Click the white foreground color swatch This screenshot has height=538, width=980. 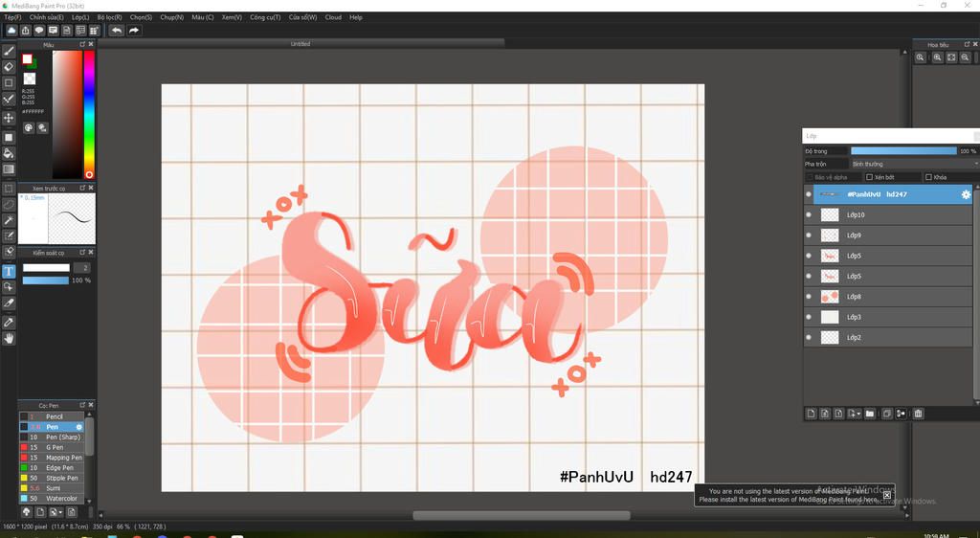(x=27, y=58)
